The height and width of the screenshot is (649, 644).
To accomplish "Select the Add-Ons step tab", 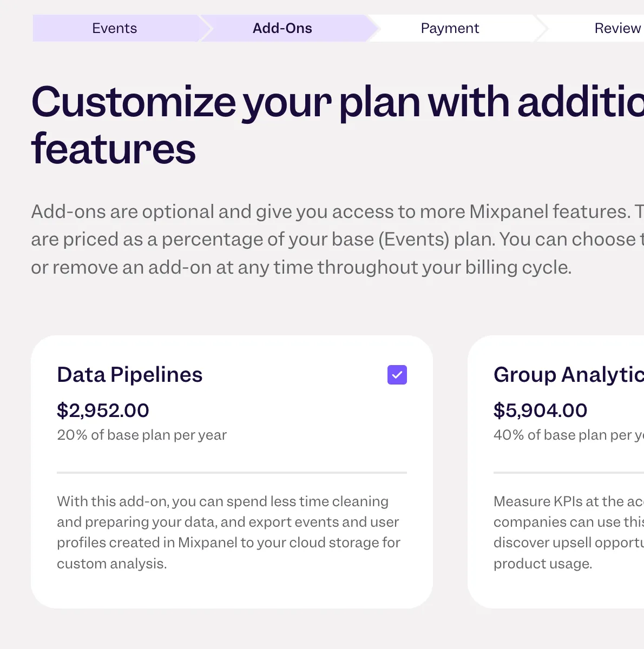I will (282, 28).
